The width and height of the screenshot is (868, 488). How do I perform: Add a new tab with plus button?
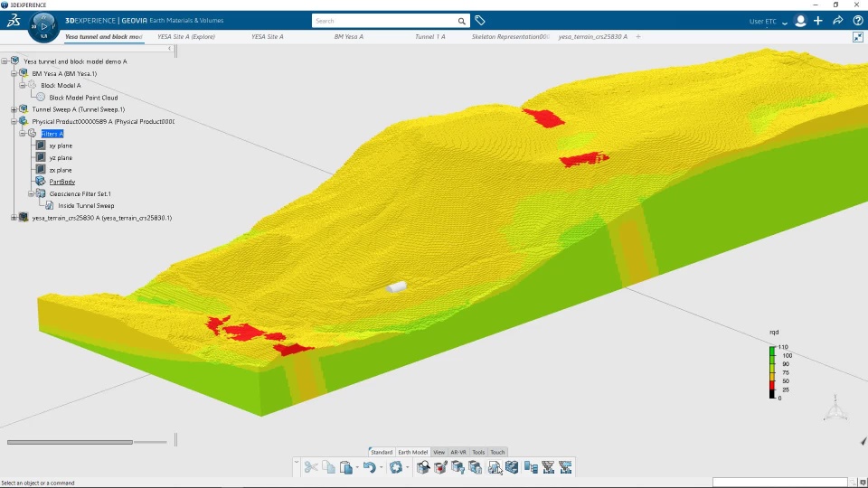point(638,36)
